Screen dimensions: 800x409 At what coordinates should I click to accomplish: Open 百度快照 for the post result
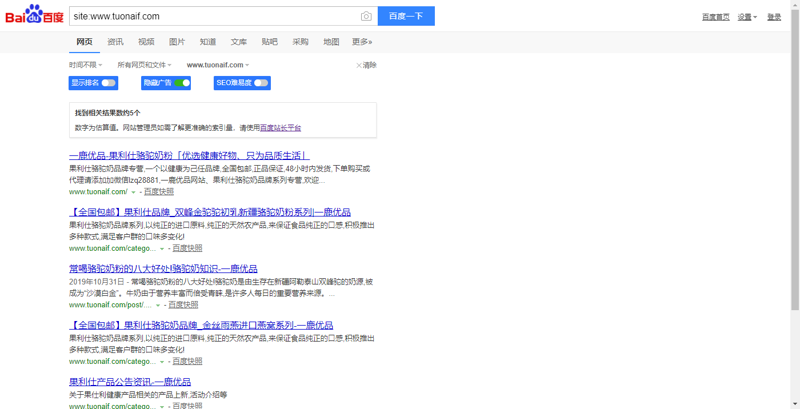[x=183, y=305]
